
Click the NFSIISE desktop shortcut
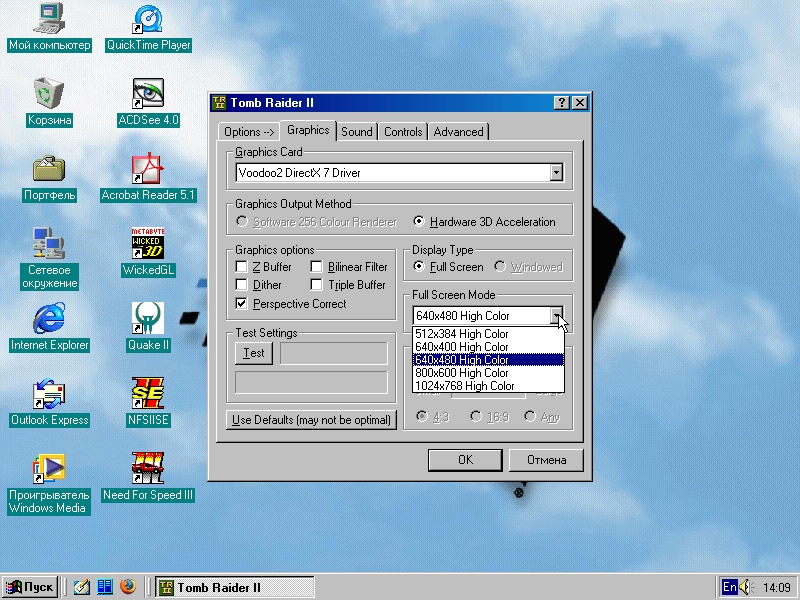(x=148, y=394)
